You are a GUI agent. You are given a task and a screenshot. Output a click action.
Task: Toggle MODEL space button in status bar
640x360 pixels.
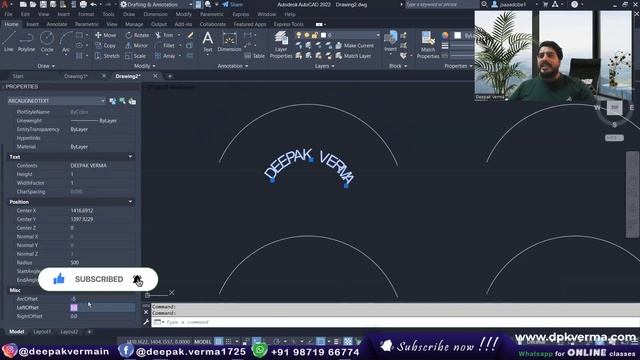click(202, 341)
